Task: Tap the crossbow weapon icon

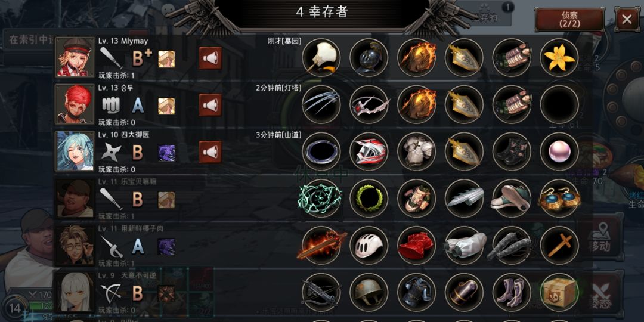Action: 321,292
